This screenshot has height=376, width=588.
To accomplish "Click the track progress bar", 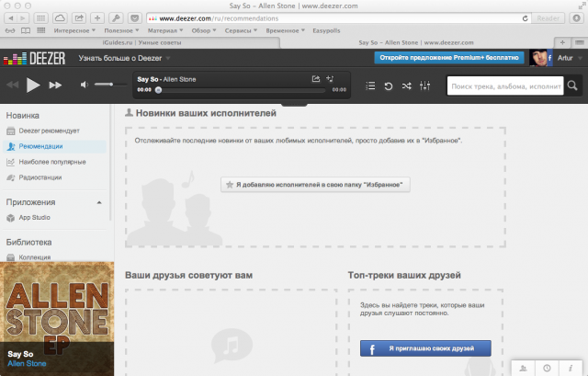I will (241, 90).
